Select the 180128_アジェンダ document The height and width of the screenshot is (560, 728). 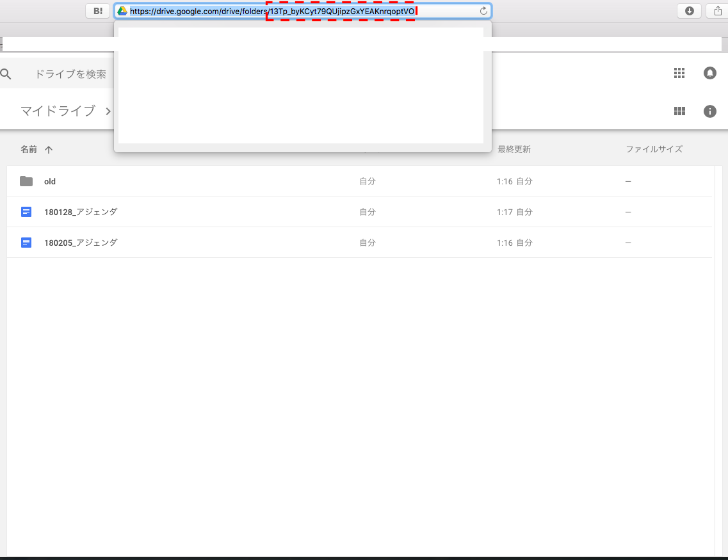point(81,212)
